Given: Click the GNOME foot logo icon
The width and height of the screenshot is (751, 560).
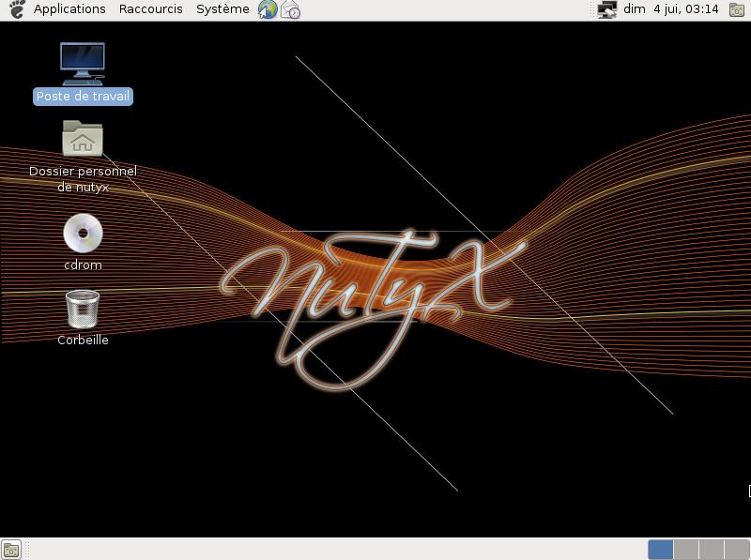Looking at the screenshot, I should [x=17, y=9].
